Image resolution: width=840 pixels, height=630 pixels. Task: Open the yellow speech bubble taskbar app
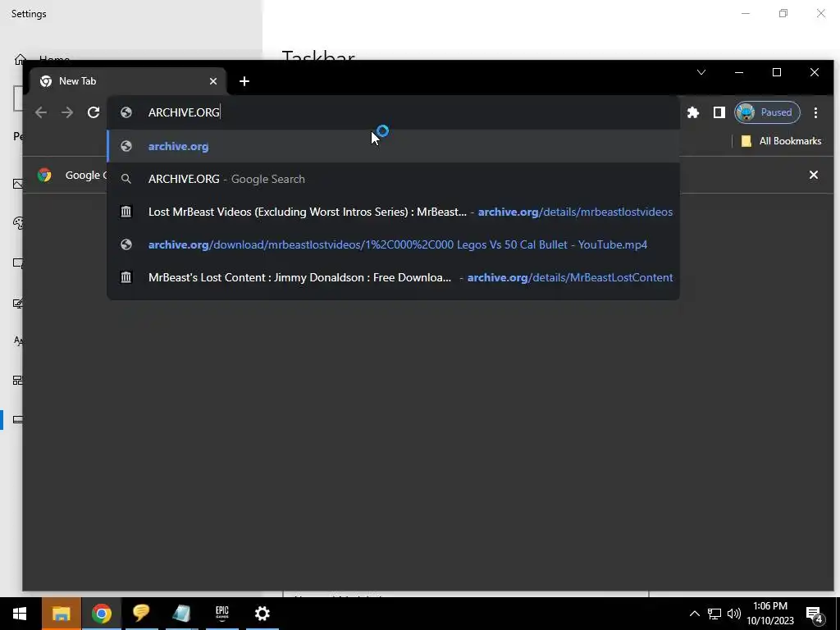tap(141, 614)
